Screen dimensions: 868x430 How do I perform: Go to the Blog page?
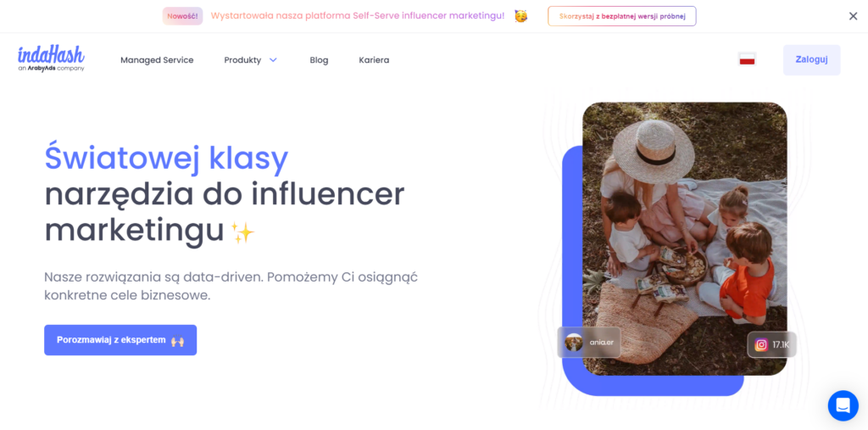(319, 60)
